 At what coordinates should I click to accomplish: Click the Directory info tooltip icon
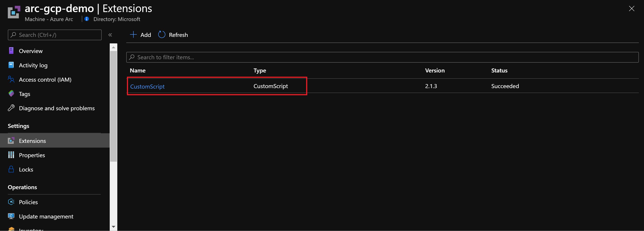(87, 19)
